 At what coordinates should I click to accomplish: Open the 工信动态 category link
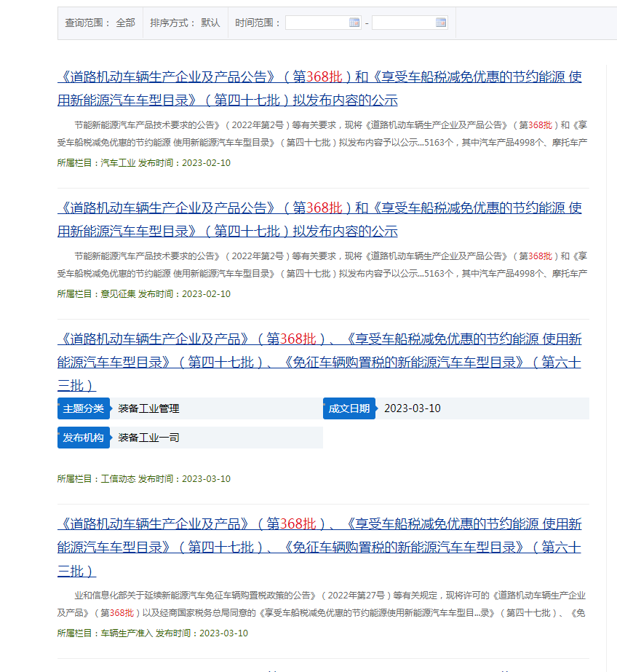[x=116, y=478]
